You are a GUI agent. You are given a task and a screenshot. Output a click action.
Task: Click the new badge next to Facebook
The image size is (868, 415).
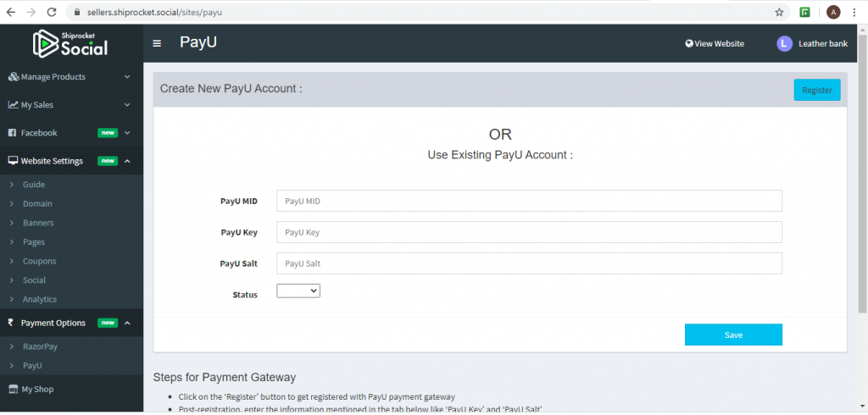point(108,133)
